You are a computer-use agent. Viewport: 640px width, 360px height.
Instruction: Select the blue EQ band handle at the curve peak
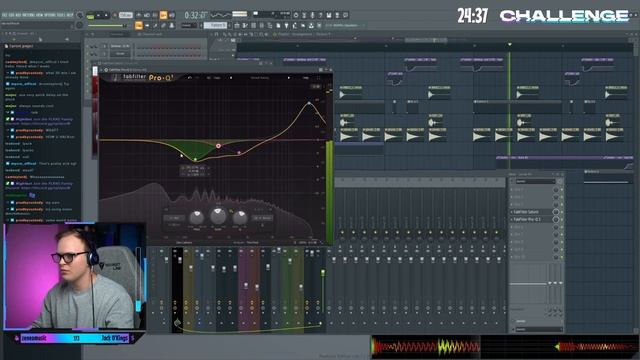(x=309, y=103)
